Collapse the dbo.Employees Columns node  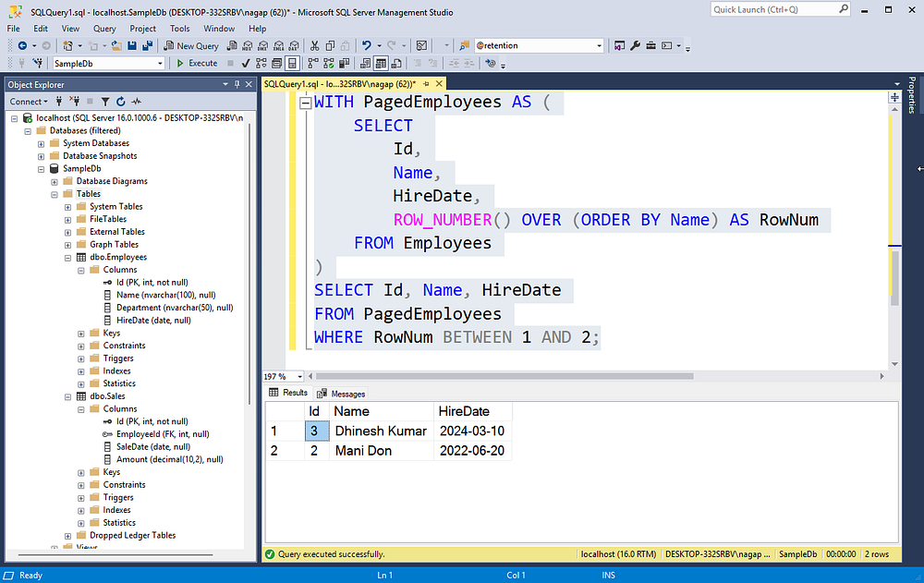pos(79,269)
